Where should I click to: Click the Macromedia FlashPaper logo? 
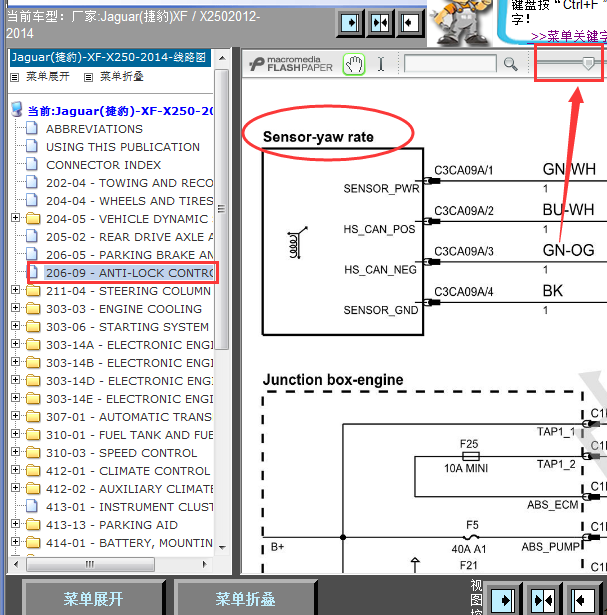coord(291,64)
